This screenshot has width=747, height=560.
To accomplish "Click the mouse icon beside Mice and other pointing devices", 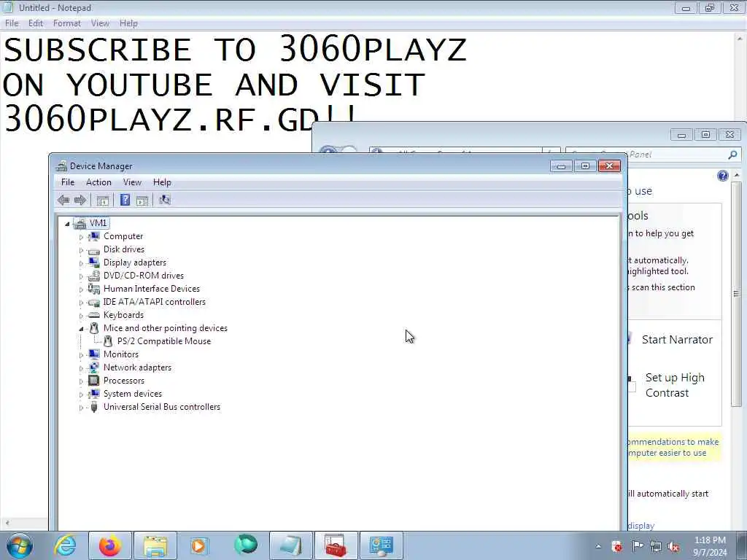I will pyautogui.click(x=94, y=328).
